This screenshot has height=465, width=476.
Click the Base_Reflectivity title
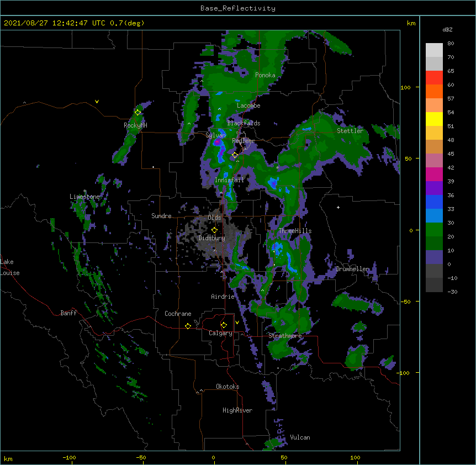pos(238,8)
